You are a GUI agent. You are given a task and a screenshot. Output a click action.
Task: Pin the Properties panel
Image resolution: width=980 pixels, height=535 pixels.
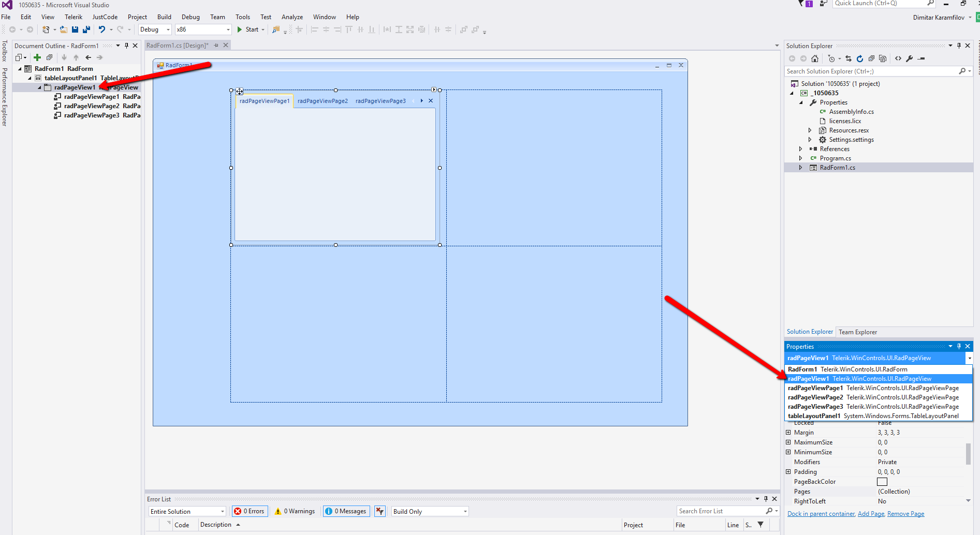(959, 346)
